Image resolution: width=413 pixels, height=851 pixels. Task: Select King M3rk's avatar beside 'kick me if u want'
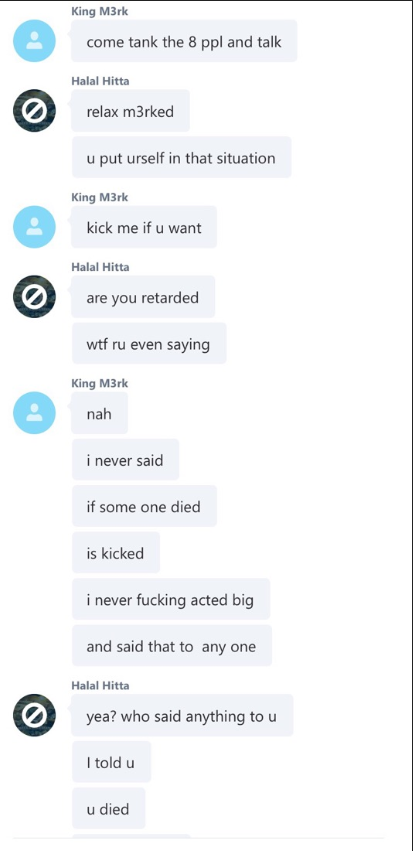pyautogui.click(x=34, y=227)
